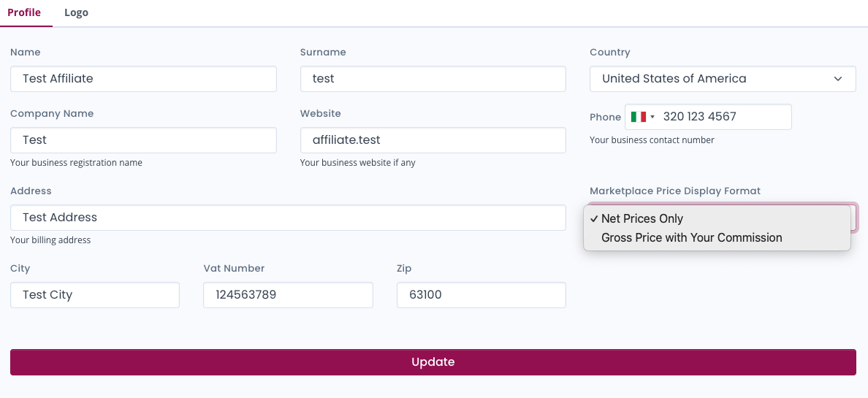Select the Vat Number input box
The height and width of the screenshot is (398, 868).
288,295
